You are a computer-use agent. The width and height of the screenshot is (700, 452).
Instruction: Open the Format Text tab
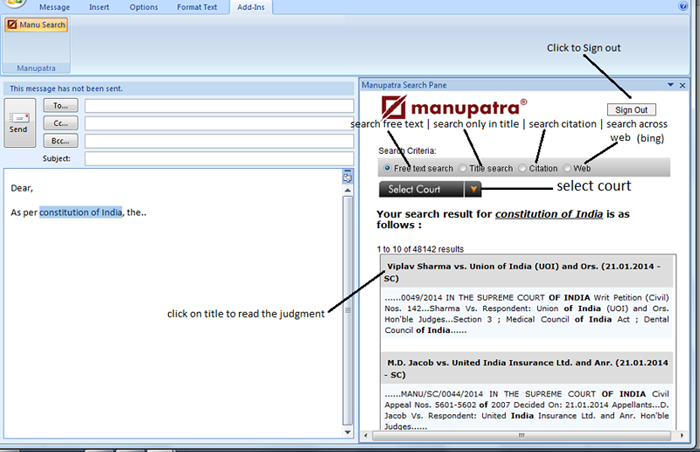coord(196,7)
